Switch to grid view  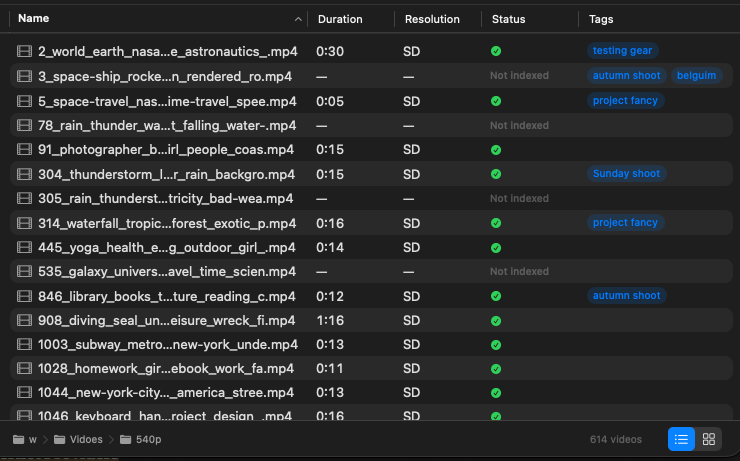[x=708, y=439]
